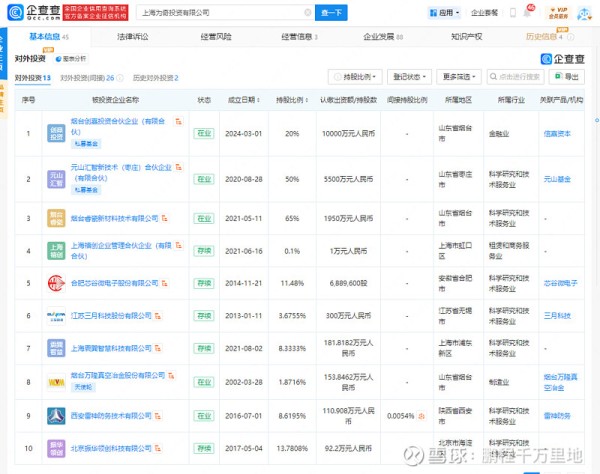Open the 西安雷神防务 company logo

[x=56, y=416]
